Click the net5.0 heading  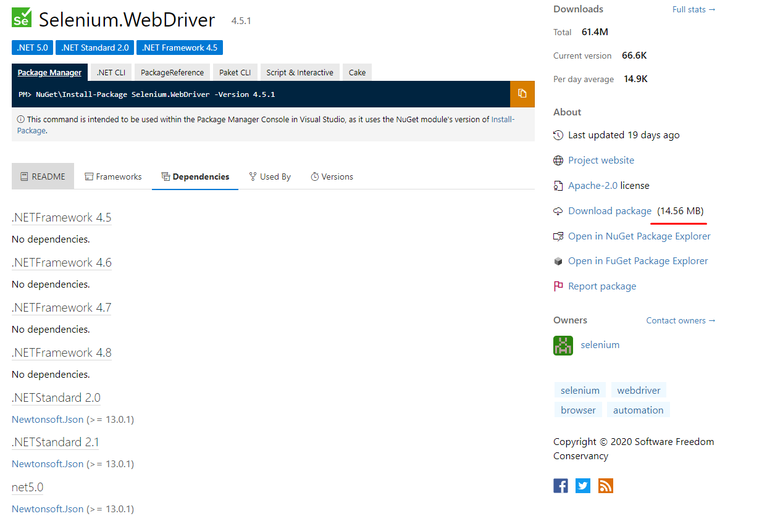tap(28, 487)
